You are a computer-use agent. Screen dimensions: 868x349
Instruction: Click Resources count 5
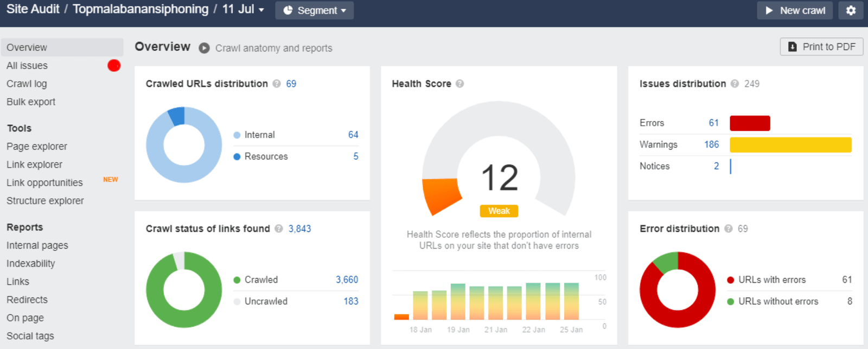(356, 156)
